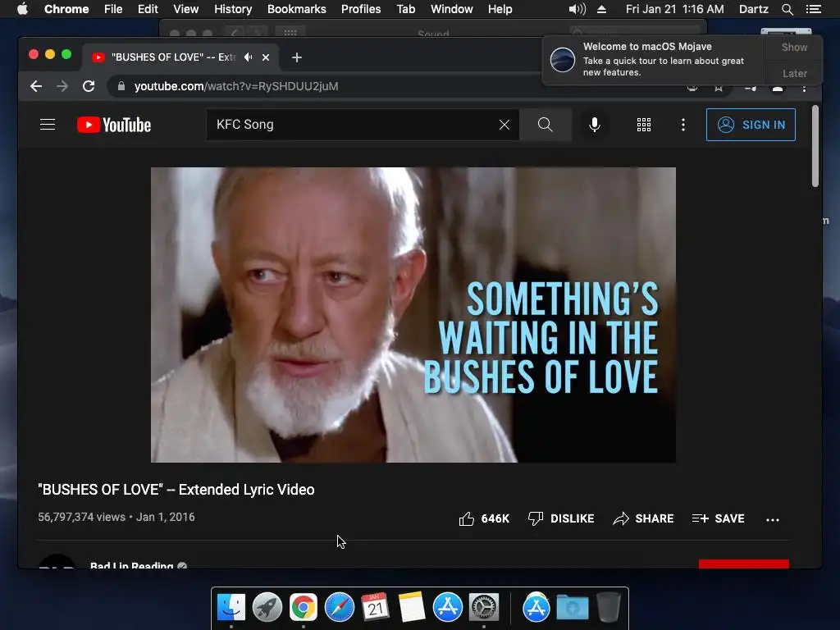Click Chrome icon in the Dock
Image resolution: width=840 pixels, height=630 pixels.
pyautogui.click(x=304, y=608)
